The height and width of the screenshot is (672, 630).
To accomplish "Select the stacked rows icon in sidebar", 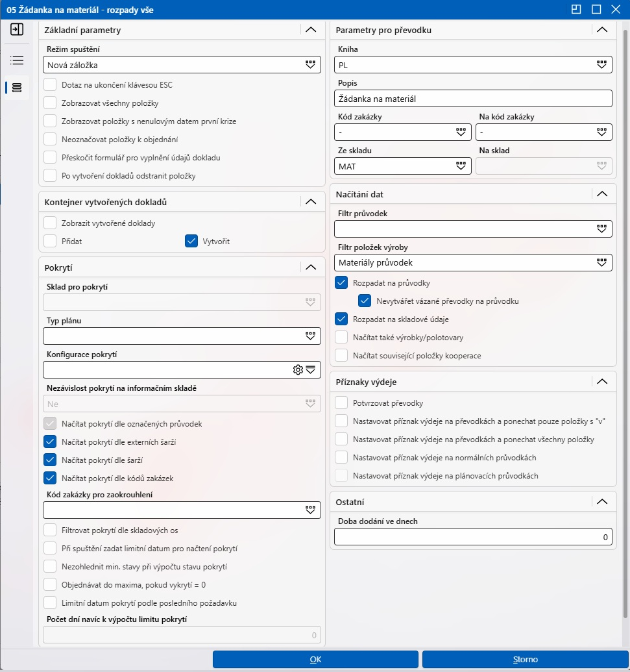I will [17, 88].
